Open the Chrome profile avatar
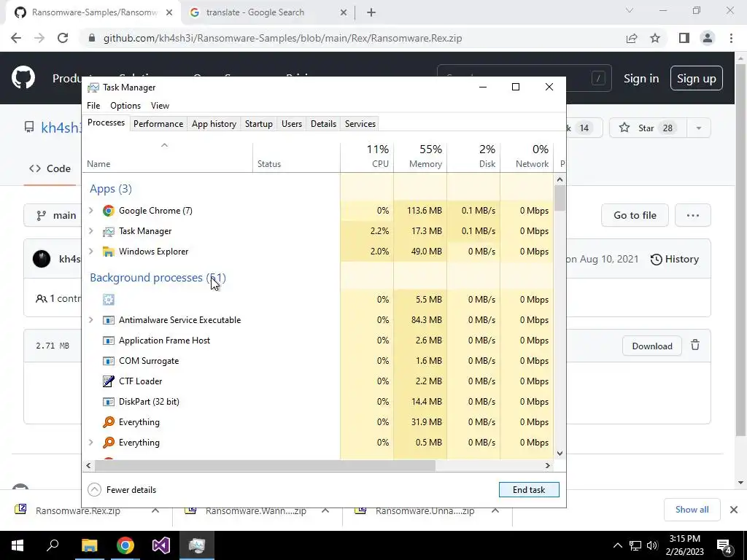 708,38
